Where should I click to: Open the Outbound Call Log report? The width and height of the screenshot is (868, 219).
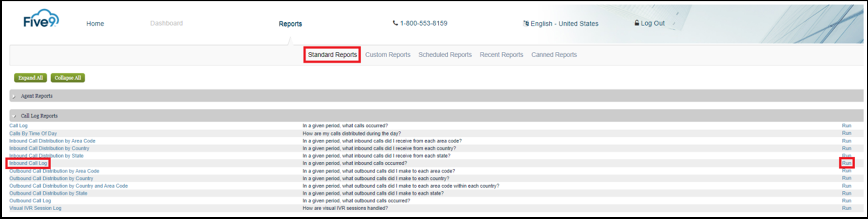[30, 201]
